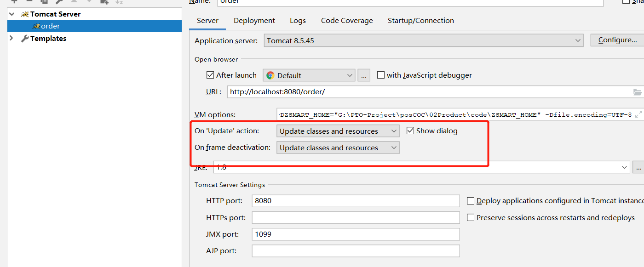Switch to the Code Coverage tab
Screen dimensions: 644x267
click(x=347, y=21)
